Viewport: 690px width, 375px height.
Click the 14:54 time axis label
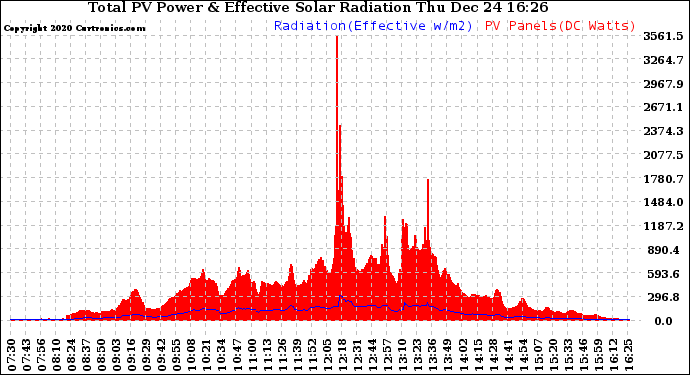click(523, 355)
